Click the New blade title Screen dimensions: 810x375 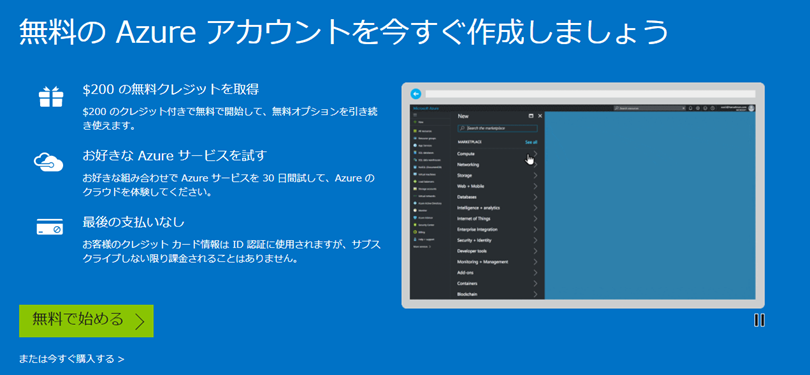tap(463, 116)
